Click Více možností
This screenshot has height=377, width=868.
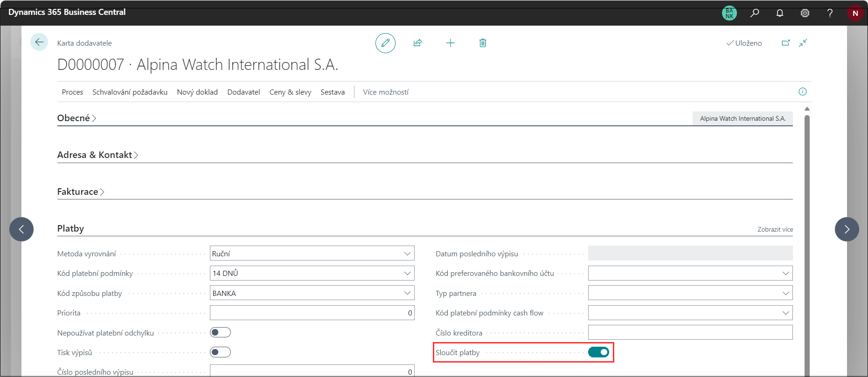[386, 92]
